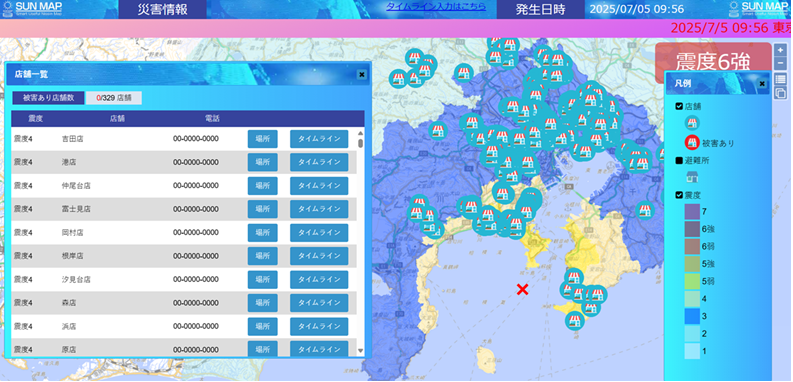
Task: Click the 5強 color swatch in legend
Action: [692, 264]
